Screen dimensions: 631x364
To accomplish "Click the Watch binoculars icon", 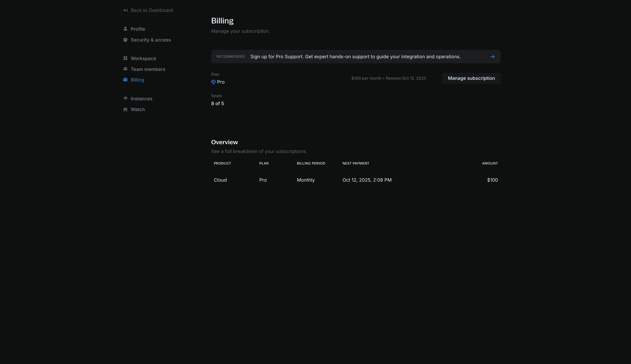I will [125, 109].
